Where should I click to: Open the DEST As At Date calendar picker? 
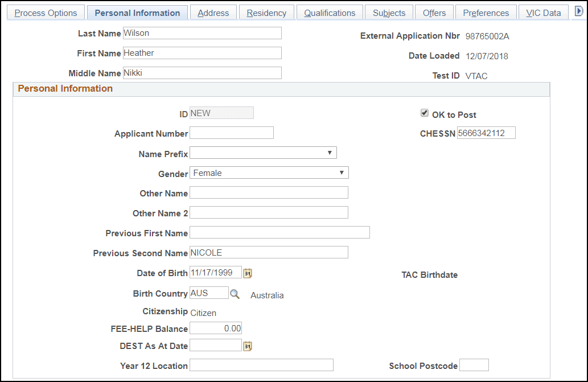point(247,344)
